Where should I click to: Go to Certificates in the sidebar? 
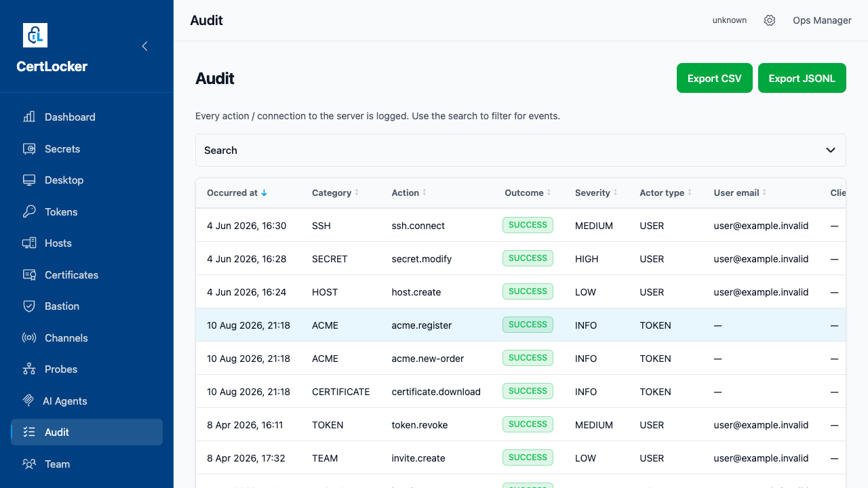tap(87, 274)
